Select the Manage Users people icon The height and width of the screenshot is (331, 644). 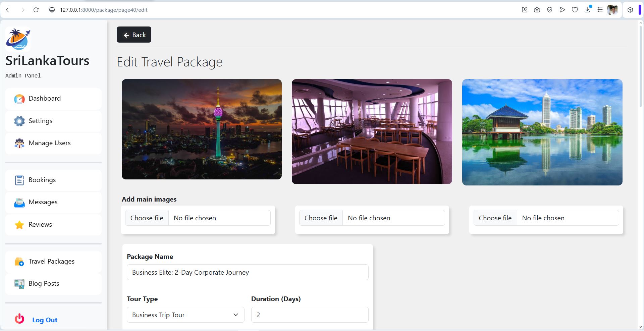tap(19, 143)
